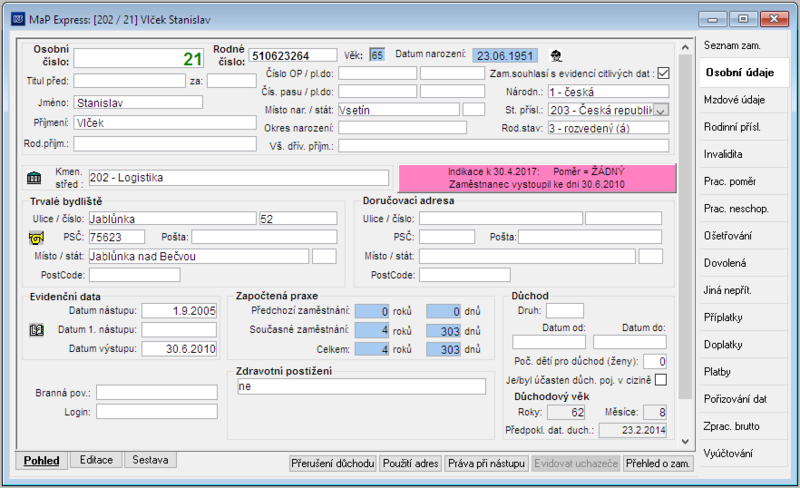The height and width of the screenshot is (488, 800).
Task: Click the Místo nar. field showing Vsetín
Action: coord(399,110)
